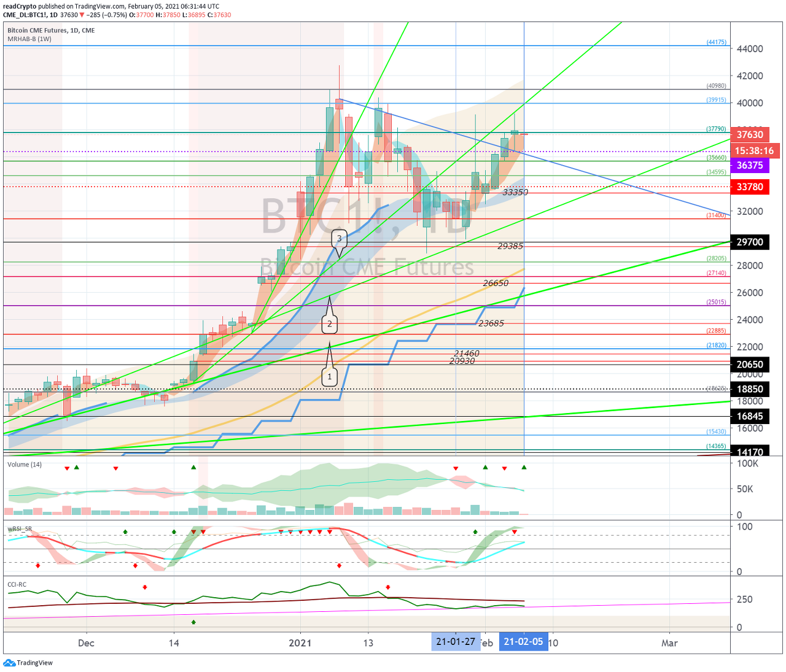Screen dimensions: 786x672
Task: Click the italic 23685 chart annotation
Action: (491, 323)
